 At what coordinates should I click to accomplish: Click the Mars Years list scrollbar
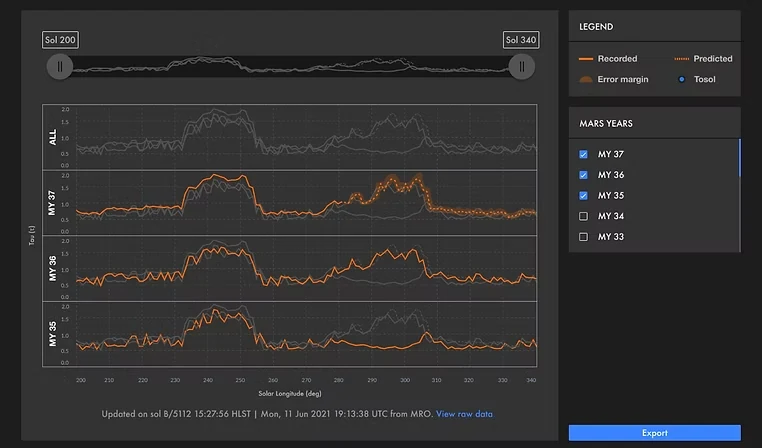coord(740,158)
